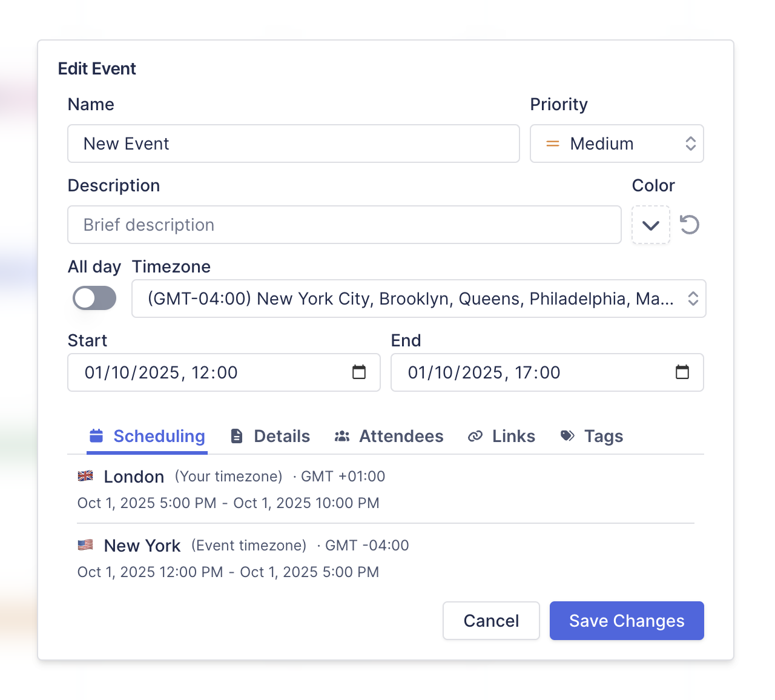This screenshot has height=700, width=775.
Task: Click the Scheduling calendar icon
Action: click(x=96, y=436)
